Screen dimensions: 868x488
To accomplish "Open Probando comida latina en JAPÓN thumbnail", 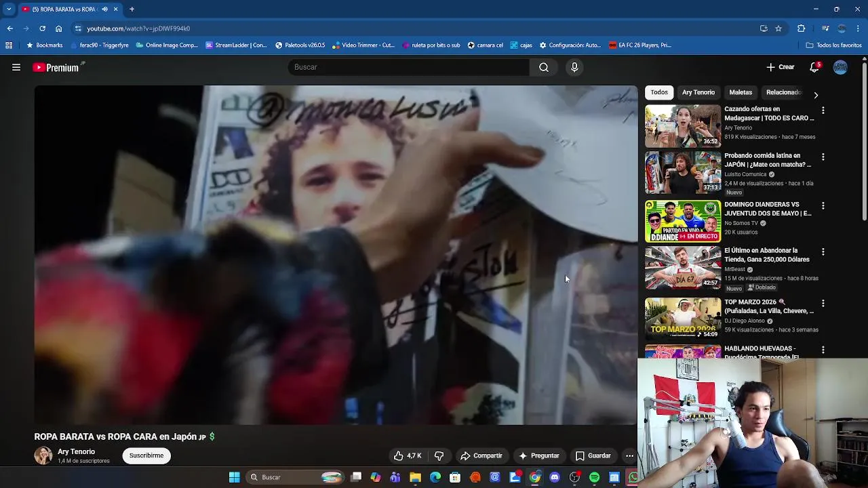I will pyautogui.click(x=683, y=172).
